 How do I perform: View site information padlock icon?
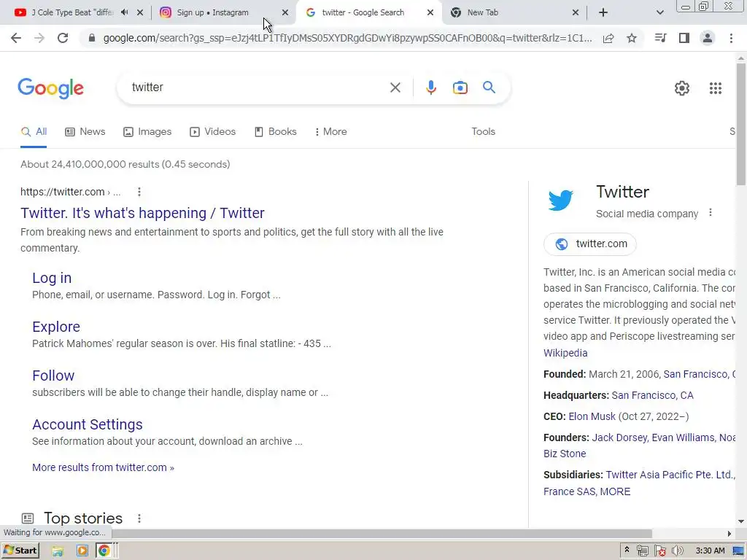(x=92, y=38)
